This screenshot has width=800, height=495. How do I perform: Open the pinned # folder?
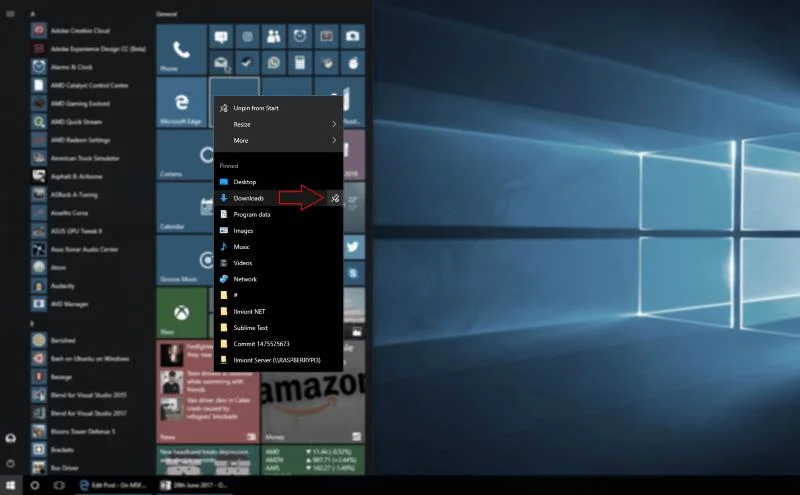click(x=278, y=295)
